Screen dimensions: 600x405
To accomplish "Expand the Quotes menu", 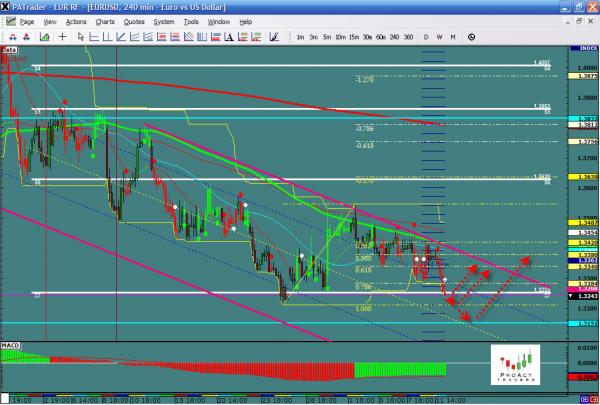I will pos(132,20).
